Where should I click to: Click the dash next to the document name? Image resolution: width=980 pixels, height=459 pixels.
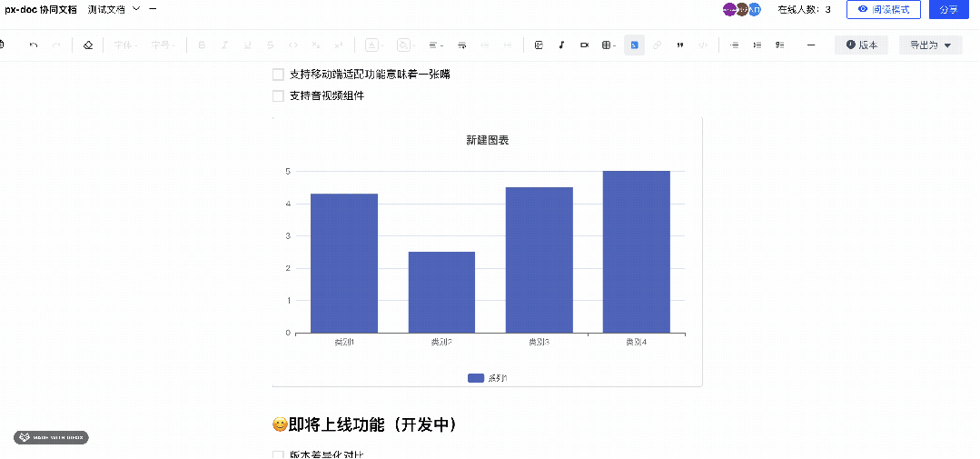coord(153,9)
